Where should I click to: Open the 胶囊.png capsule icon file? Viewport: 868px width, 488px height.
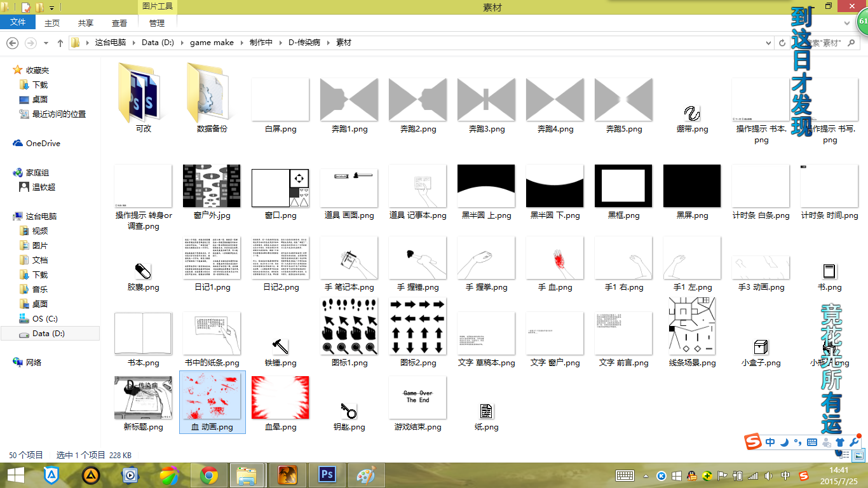click(143, 271)
